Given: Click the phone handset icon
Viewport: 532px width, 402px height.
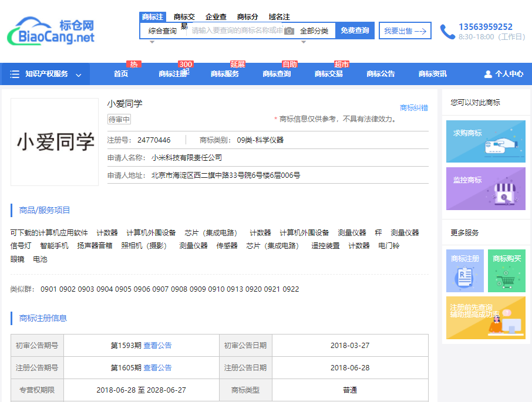Looking at the screenshot, I should click(x=447, y=32).
